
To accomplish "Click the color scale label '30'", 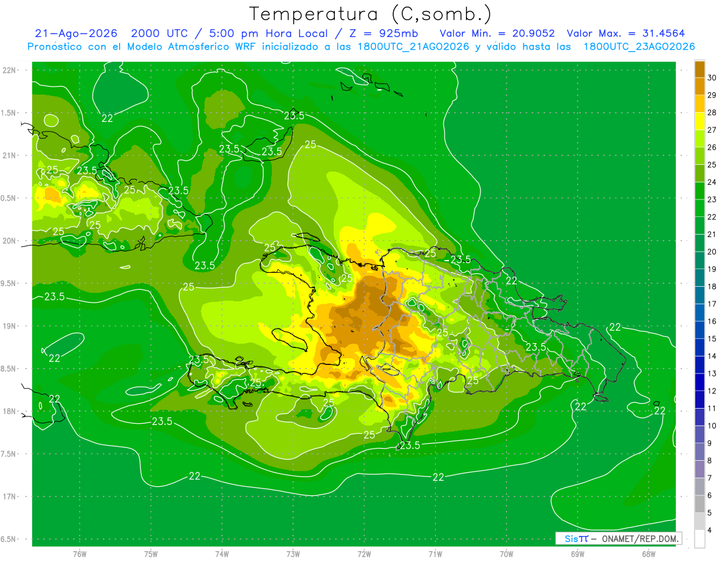I will pos(712,77).
